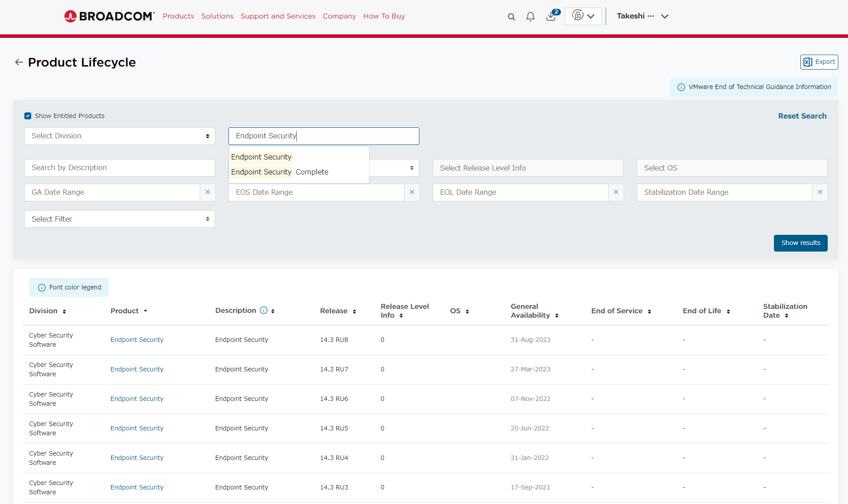The height and width of the screenshot is (504, 848).
Task: Open Company menu
Action: (x=339, y=16)
